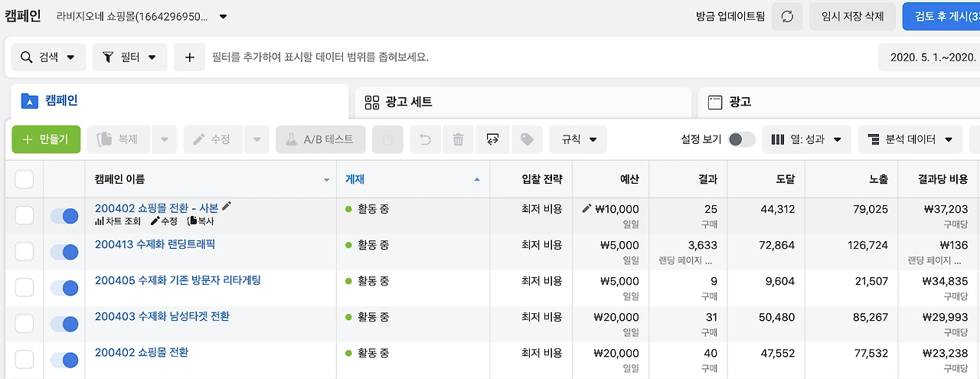
Task: Open campaign link 200405 수제화 기존 방문자 리타게팅
Action: pos(178,280)
